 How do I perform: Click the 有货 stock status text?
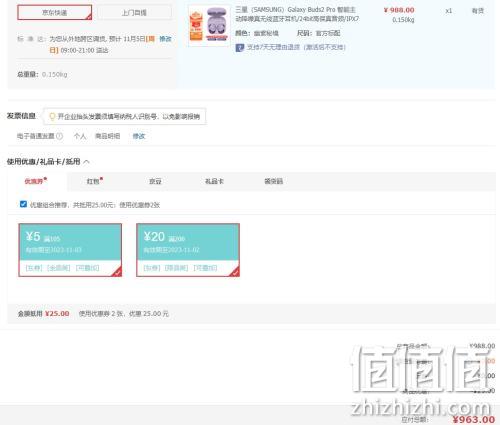(478, 11)
